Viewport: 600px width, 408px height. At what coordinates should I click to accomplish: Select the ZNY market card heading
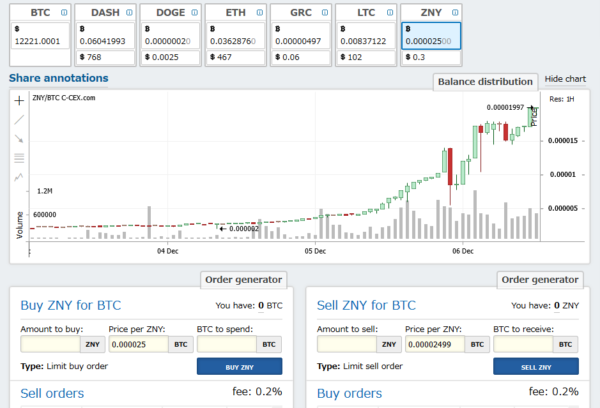point(431,13)
